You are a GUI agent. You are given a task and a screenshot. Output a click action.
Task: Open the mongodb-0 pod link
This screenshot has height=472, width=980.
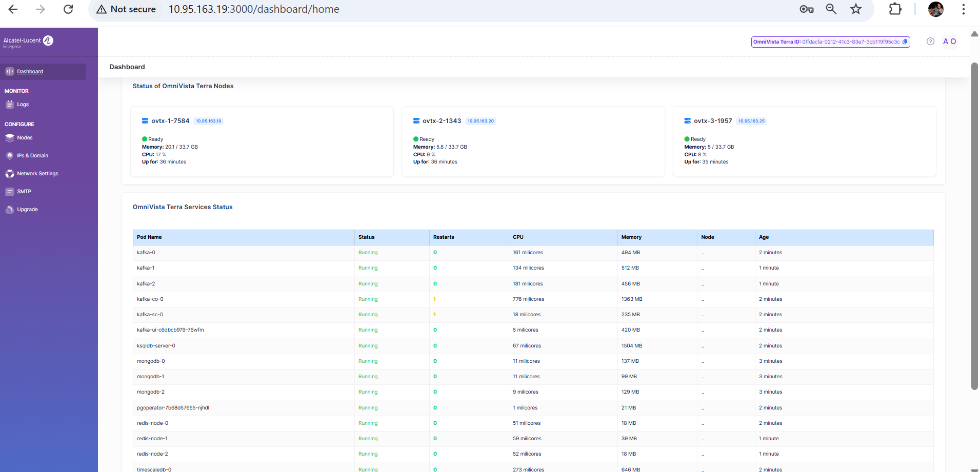[151, 361]
